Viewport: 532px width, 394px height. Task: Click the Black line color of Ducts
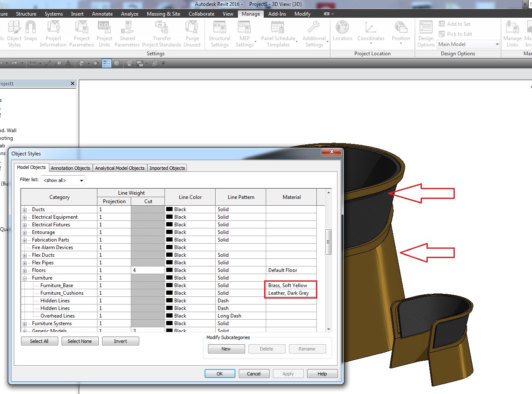click(190, 209)
